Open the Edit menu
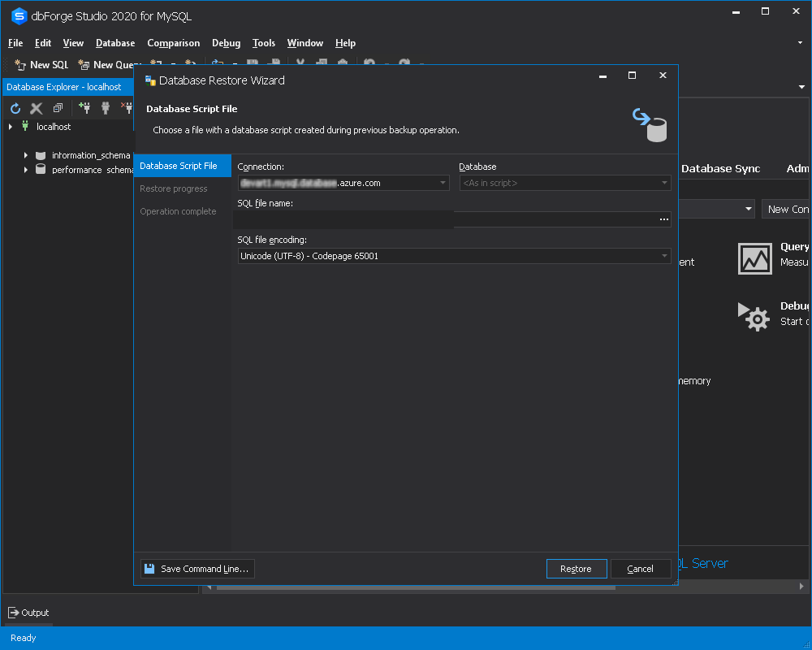The image size is (812, 650). [x=43, y=43]
